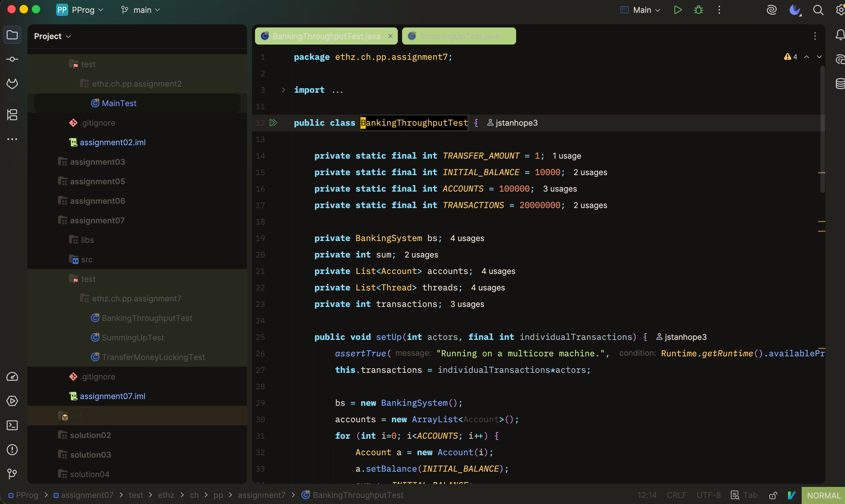Open the Commit tool window icon
The height and width of the screenshot is (504, 845).
[x=12, y=59]
